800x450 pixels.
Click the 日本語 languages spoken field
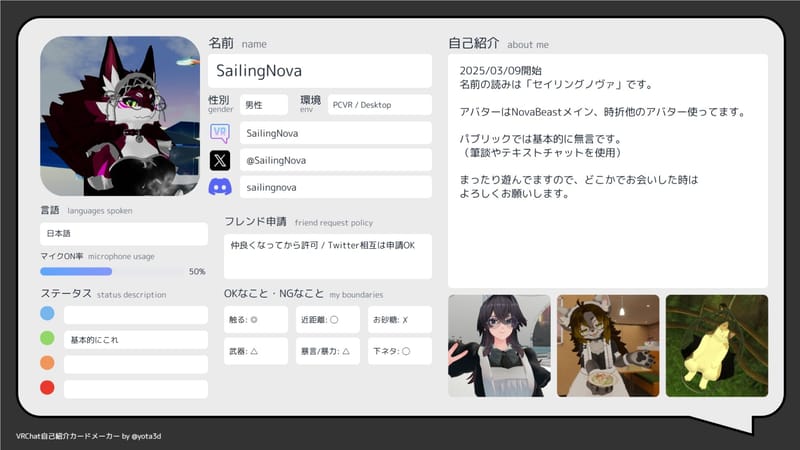pyautogui.click(x=124, y=233)
